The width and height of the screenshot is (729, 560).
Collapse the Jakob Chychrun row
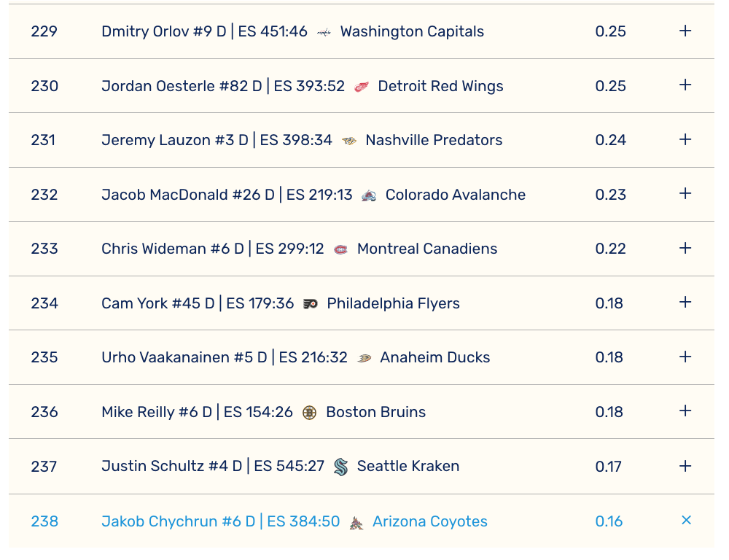click(x=686, y=521)
